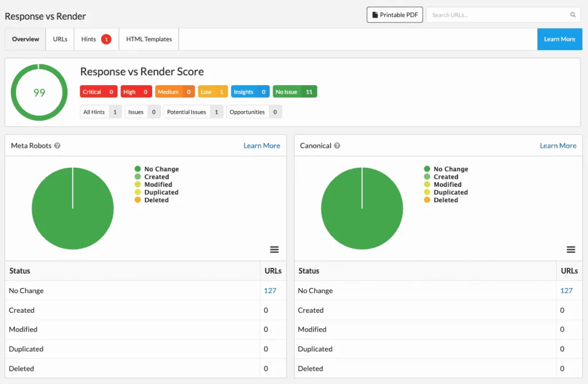Click the help icon beside Canonical
The height and width of the screenshot is (384, 588).
337,145
